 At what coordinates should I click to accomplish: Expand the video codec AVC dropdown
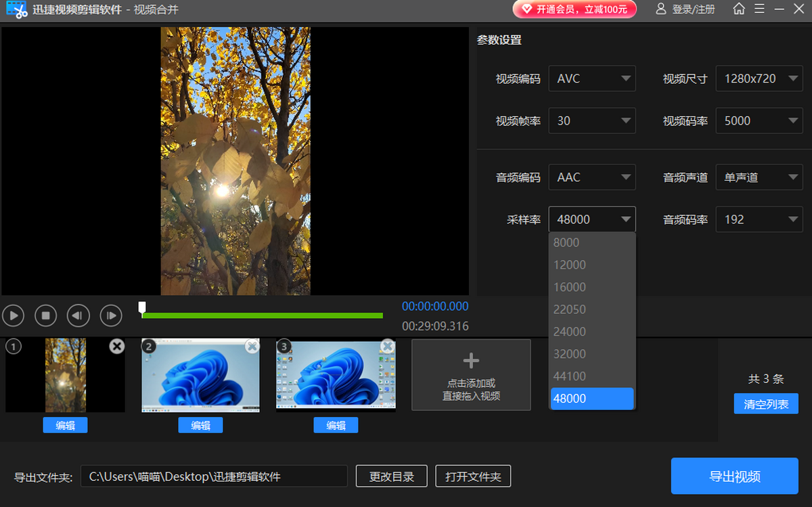[592, 79]
